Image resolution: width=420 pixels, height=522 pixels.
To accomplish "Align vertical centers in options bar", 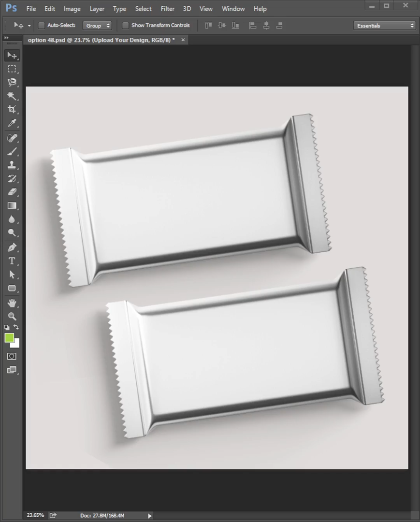I will (x=222, y=25).
